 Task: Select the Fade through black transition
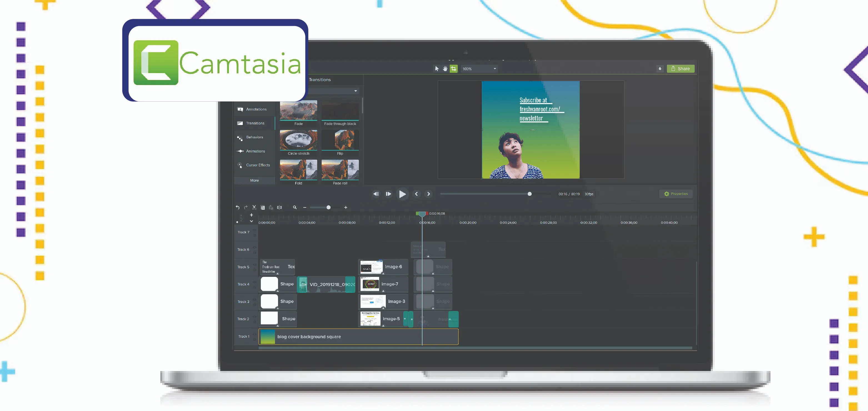[x=340, y=111]
